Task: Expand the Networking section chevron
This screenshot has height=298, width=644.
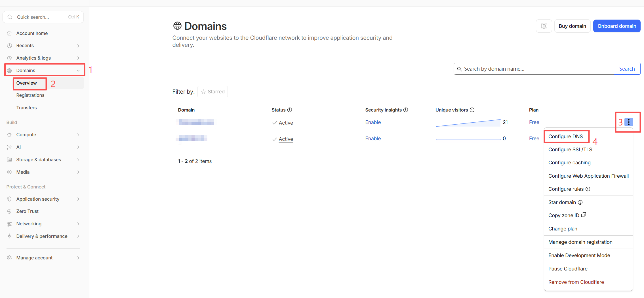Action: tap(78, 224)
